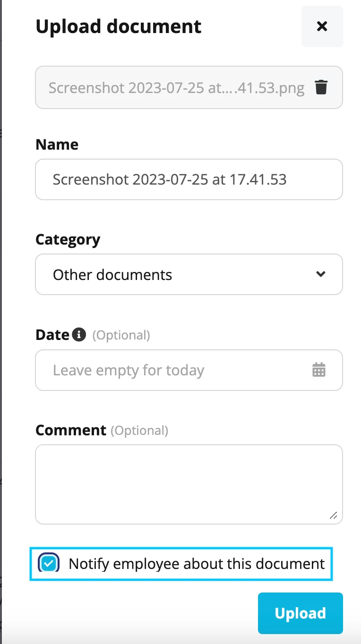361x644 pixels.
Task: Uncheck the Notify employee checkbox
Action: pyautogui.click(x=49, y=563)
